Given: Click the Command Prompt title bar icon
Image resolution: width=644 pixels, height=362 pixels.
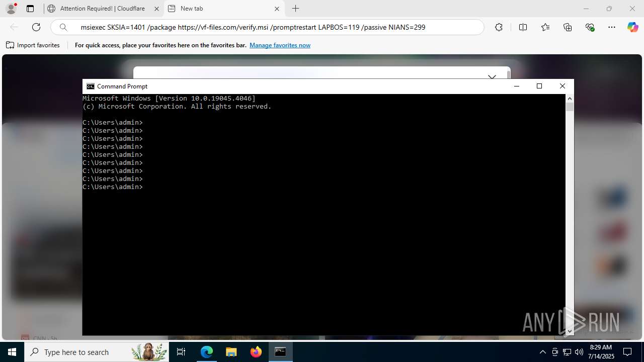Looking at the screenshot, I should [91, 86].
